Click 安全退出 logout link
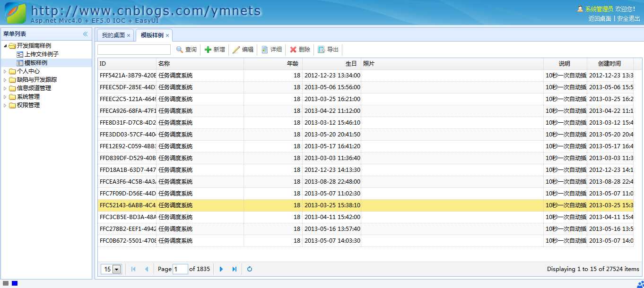644x288 pixels. pyautogui.click(x=629, y=18)
